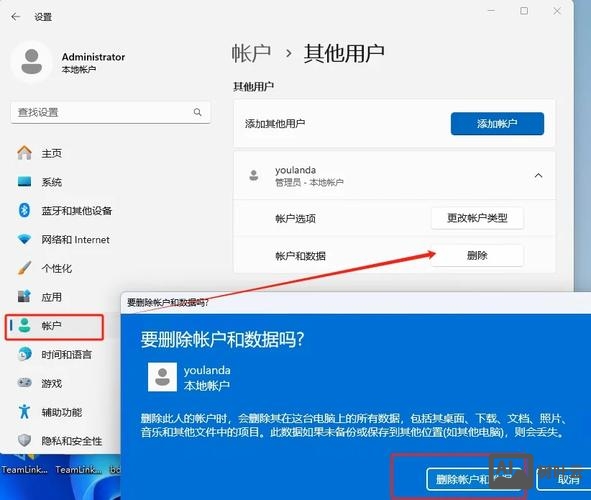Click the 游戏 controller icon
This screenshot has height=500, width=591.
24,383
